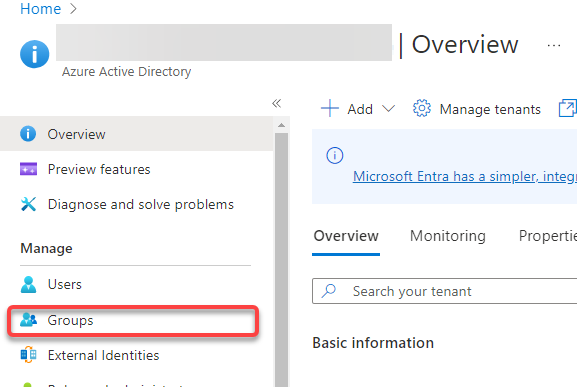Open Groups in the Manage section
The width and height of the screenshot is (577, 387).
tap(133, 320)
